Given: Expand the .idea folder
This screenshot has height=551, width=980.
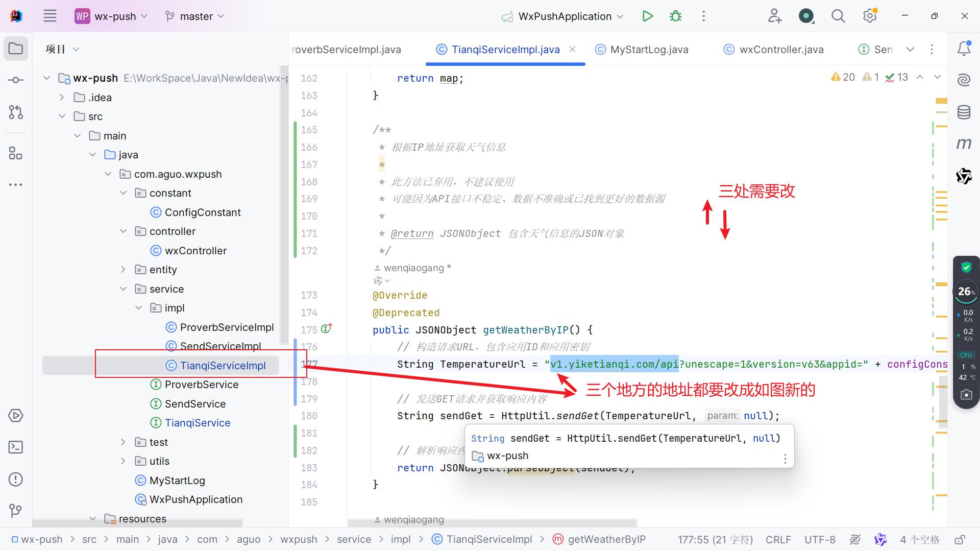Looking at the screenshot, I should point(62,97).
